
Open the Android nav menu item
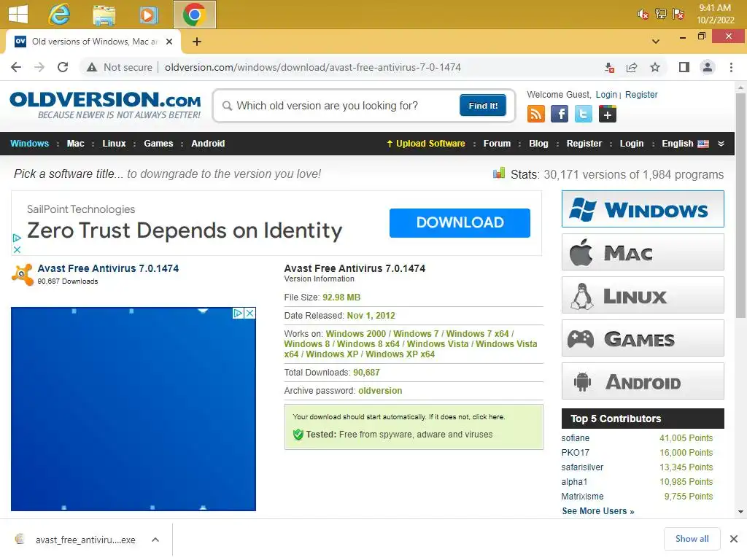pyautogui.click(x=208, y=144)
